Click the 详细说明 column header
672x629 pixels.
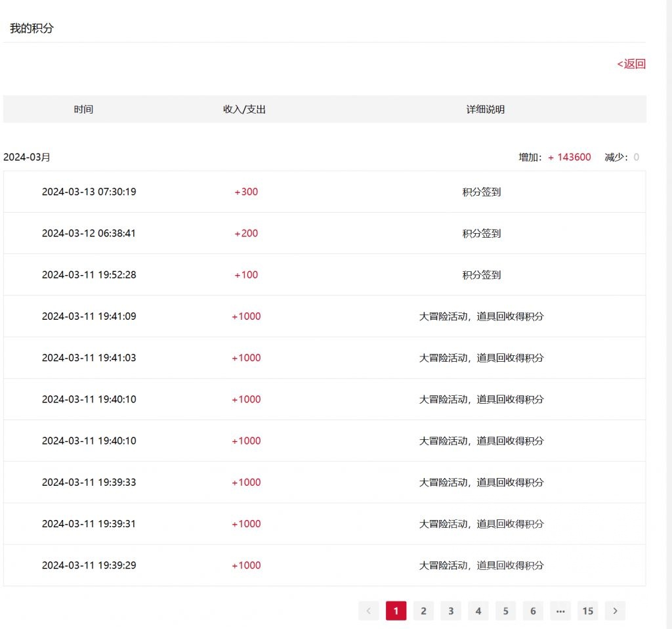pyautogui.click(x=485, y=110)
